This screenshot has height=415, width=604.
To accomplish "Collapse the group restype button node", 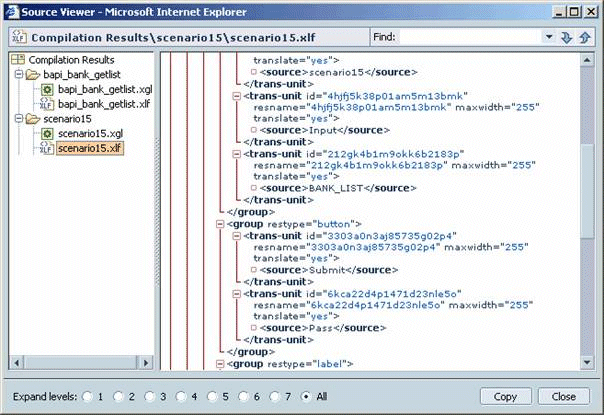I will pos(220,224).
